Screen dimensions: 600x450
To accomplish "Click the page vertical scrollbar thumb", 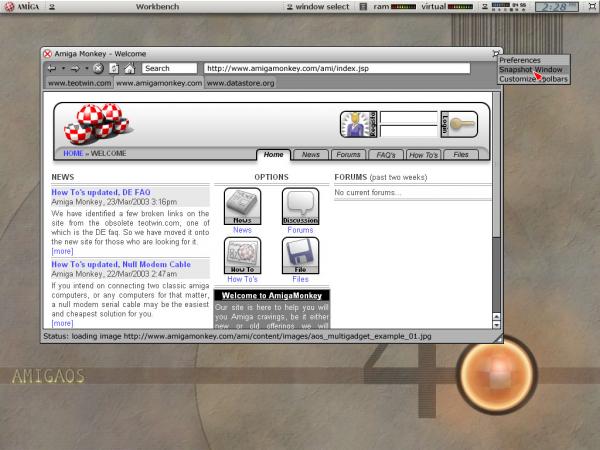I will (496, 165).
